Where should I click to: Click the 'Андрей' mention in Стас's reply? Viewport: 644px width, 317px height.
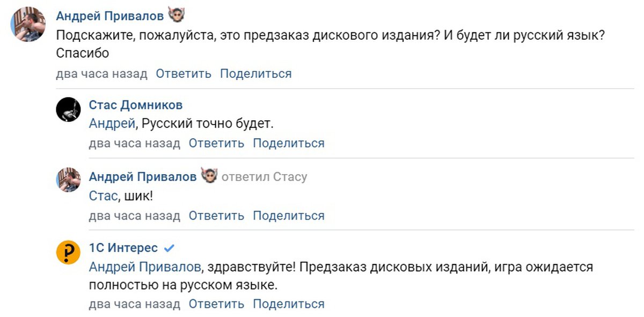pos(112,124)
